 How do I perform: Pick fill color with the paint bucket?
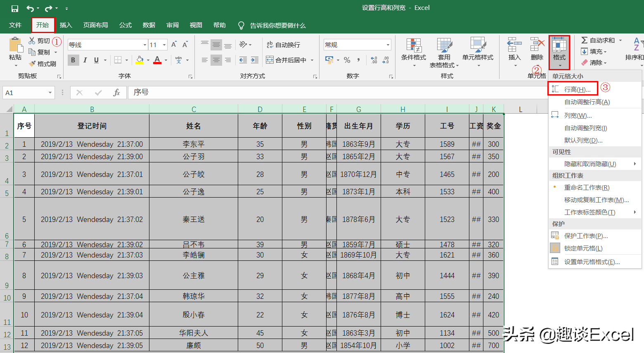[x=140, y=60]
